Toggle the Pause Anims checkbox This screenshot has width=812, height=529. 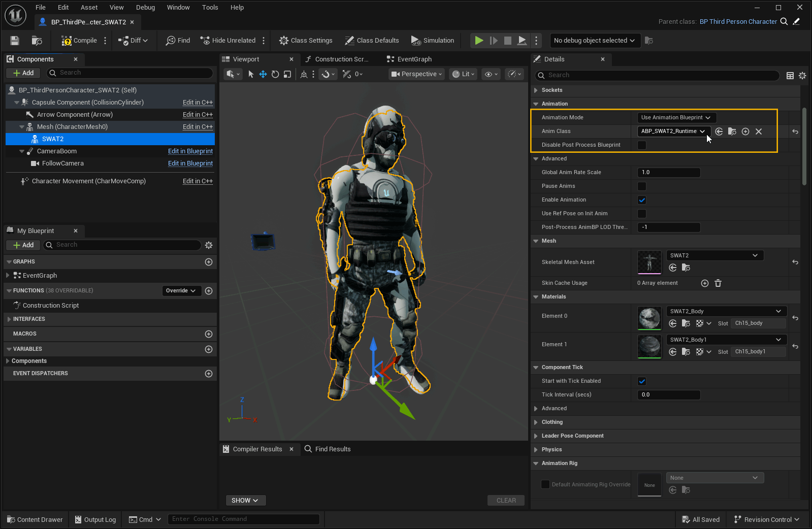click(642, 186)
